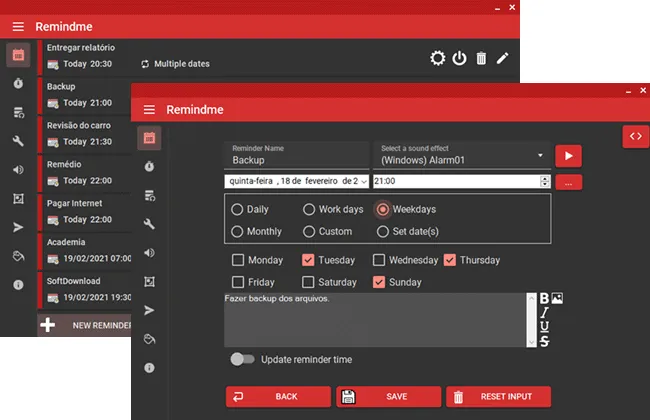The width and height of the screenshot is (650, 420).
Task: Toggle the Update reminder time switch
Action: coord(243,359)
